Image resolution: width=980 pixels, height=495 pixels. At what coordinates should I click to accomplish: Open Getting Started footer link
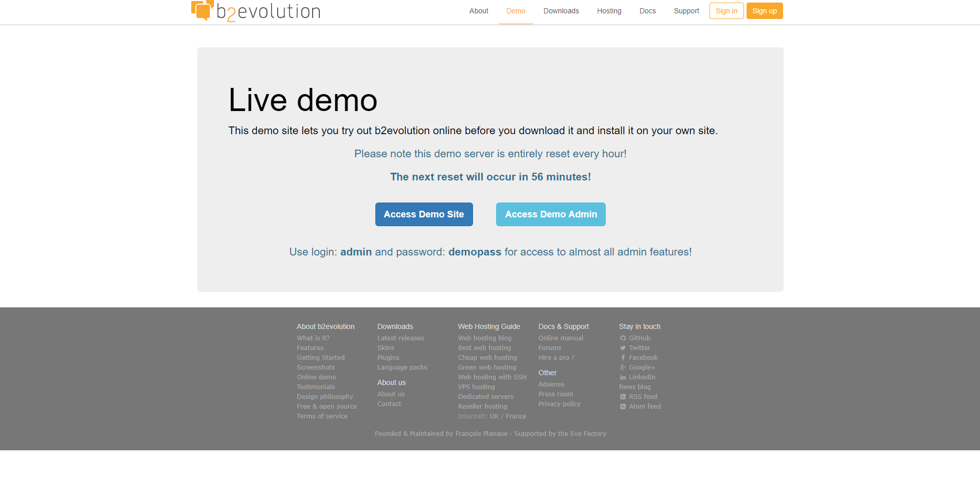pyautogui.click(x=321, y=358)
